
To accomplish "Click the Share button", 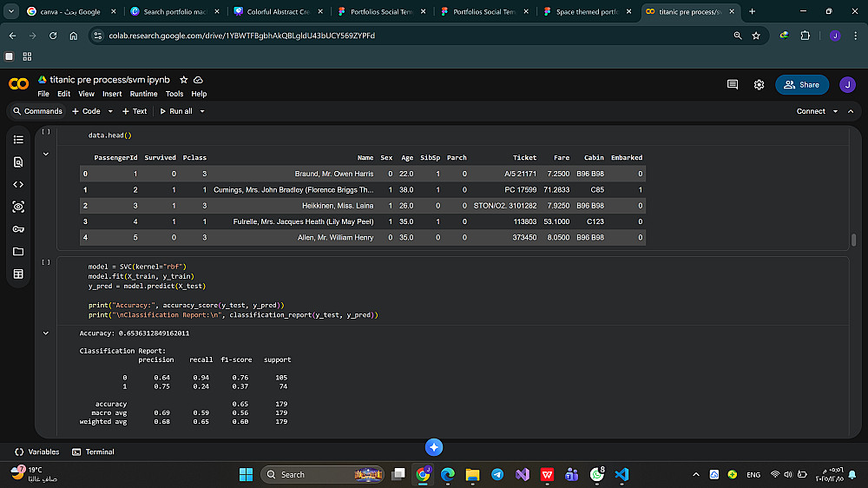I will click(x=802, y=85).
